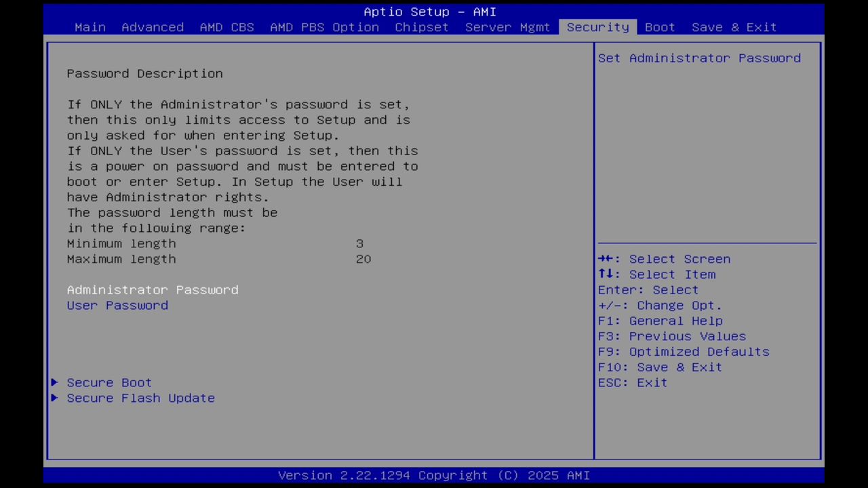This screenshot has height=488, width=868.
Task: Click the Minimum length value
Action: [x=359, y=243]
